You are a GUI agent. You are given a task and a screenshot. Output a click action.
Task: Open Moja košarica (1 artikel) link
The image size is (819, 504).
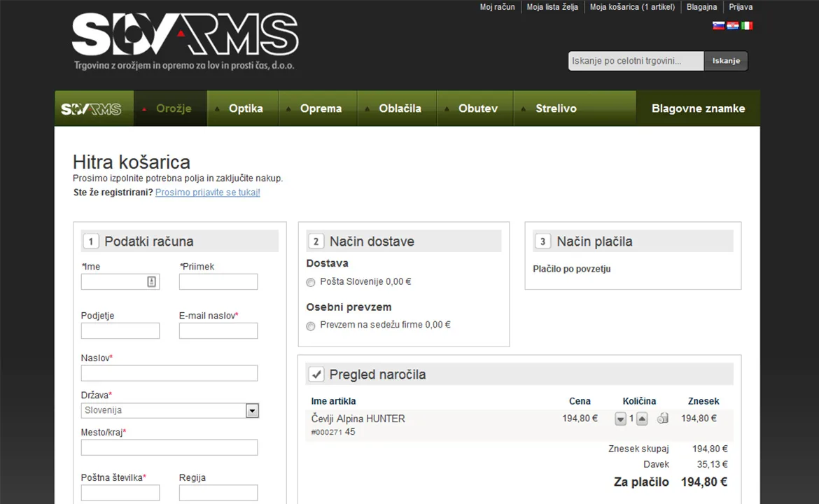tap(632, 7)
